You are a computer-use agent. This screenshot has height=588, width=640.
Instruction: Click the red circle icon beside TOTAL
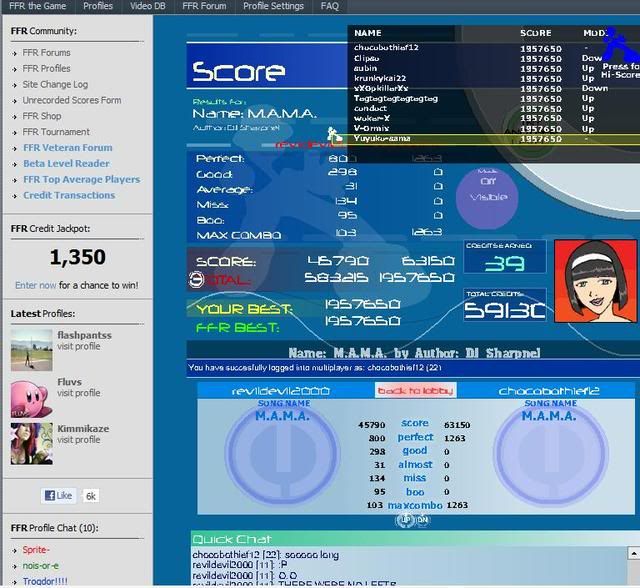tap(196, 278)
